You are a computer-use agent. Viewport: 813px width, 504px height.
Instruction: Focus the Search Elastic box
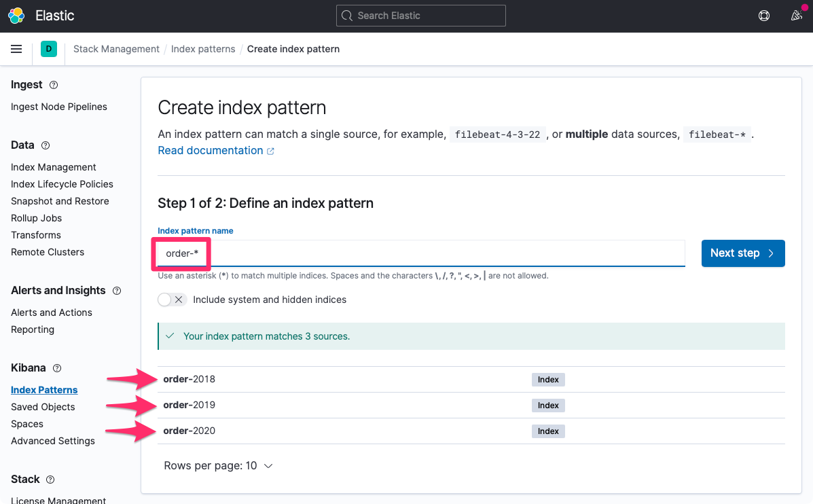(421, 16)
